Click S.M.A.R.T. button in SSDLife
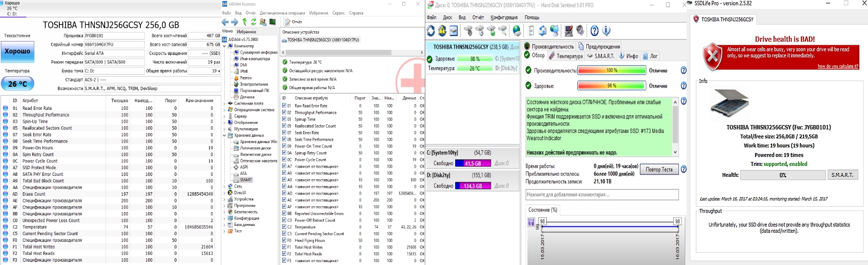Image resolution: width=868 pixels, height=265 pixels. 842,175
